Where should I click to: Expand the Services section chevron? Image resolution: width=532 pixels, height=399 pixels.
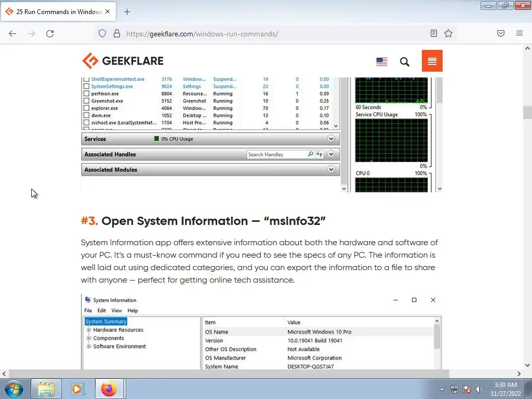click(x=331, y=139)
